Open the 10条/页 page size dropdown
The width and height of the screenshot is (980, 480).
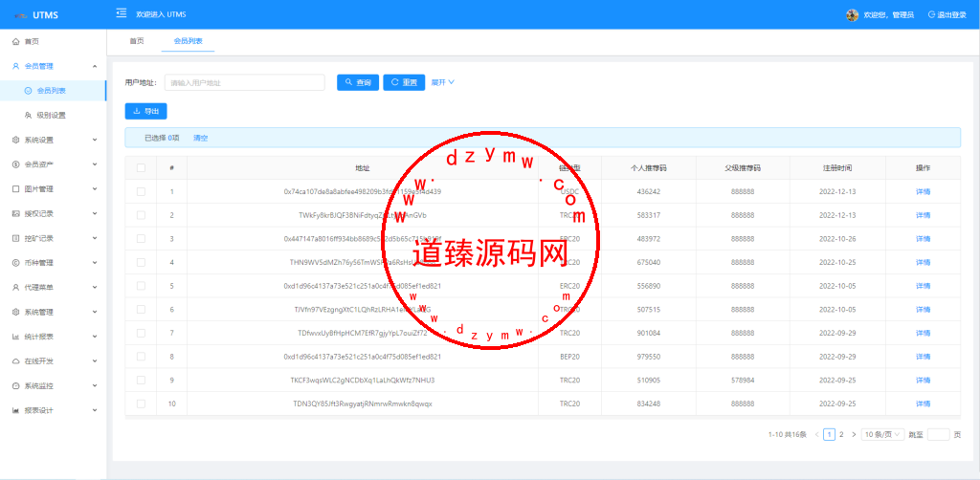pyautogui.click(x=882, y=434)
